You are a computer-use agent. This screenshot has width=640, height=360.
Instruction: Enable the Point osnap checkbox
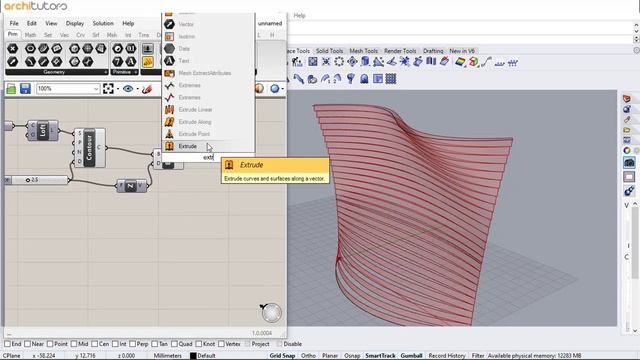50,344
